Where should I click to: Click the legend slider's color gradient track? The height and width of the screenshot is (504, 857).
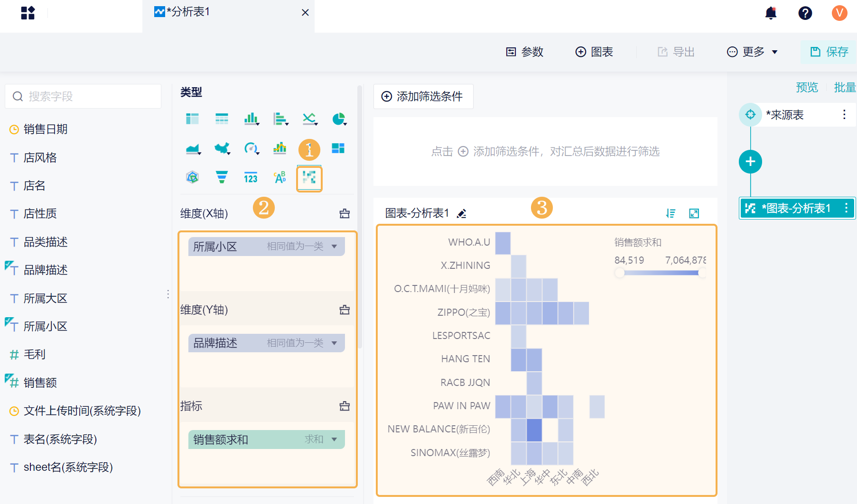point(661,273)
